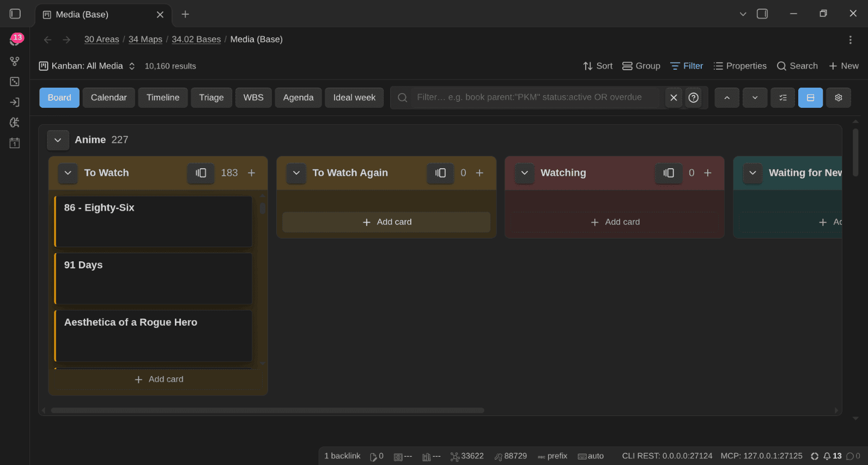Screen dimensions: 868x465
Task: Open the 1 backlink status bar item
Action: pyautogui.click(x=342, y=456)
